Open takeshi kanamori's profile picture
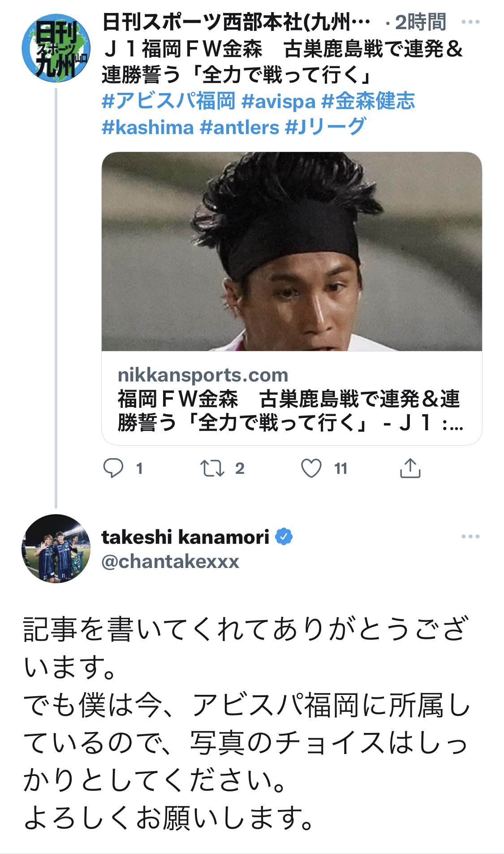 coord(56,548)
